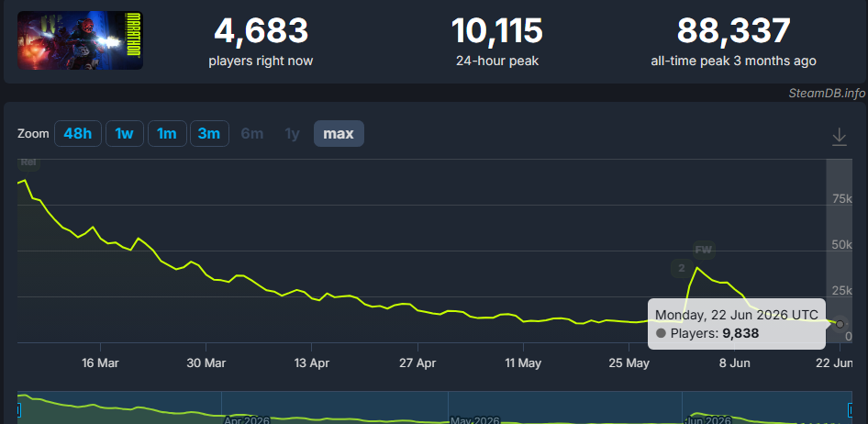868x424 pixels.
Task: Select the max zoom range
Action: [339, 133]
